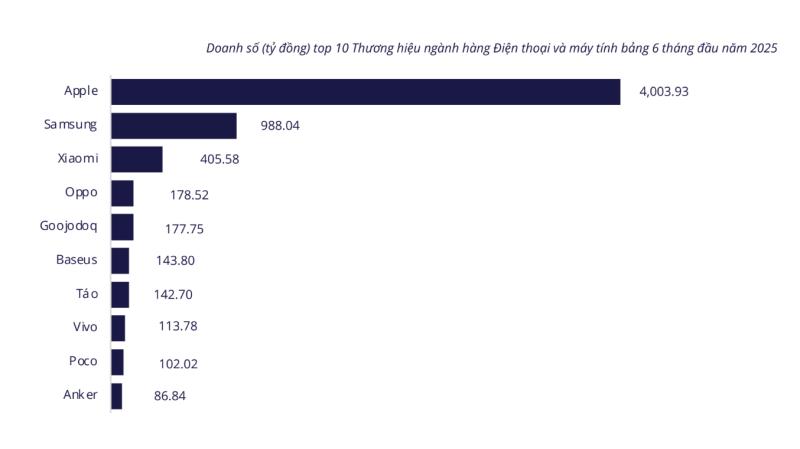800x449 pixels.
Task: Click the chart title text
Action: tap(491, 48)
